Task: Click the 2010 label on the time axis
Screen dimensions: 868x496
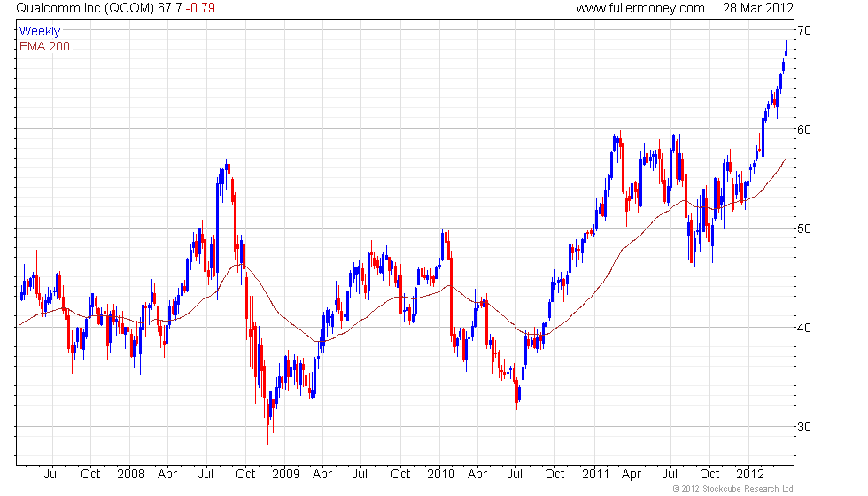Action: pos(441,475)
